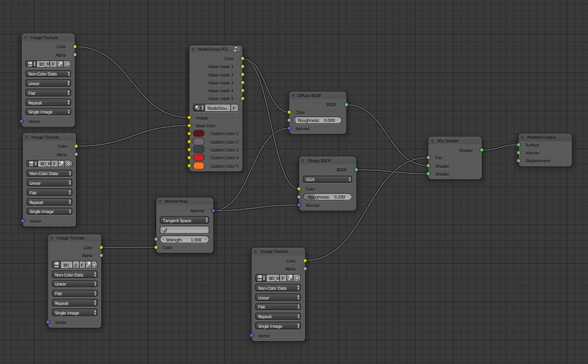Toggle fake user F in the Image Texture feeding Base Color

(55, 163)
